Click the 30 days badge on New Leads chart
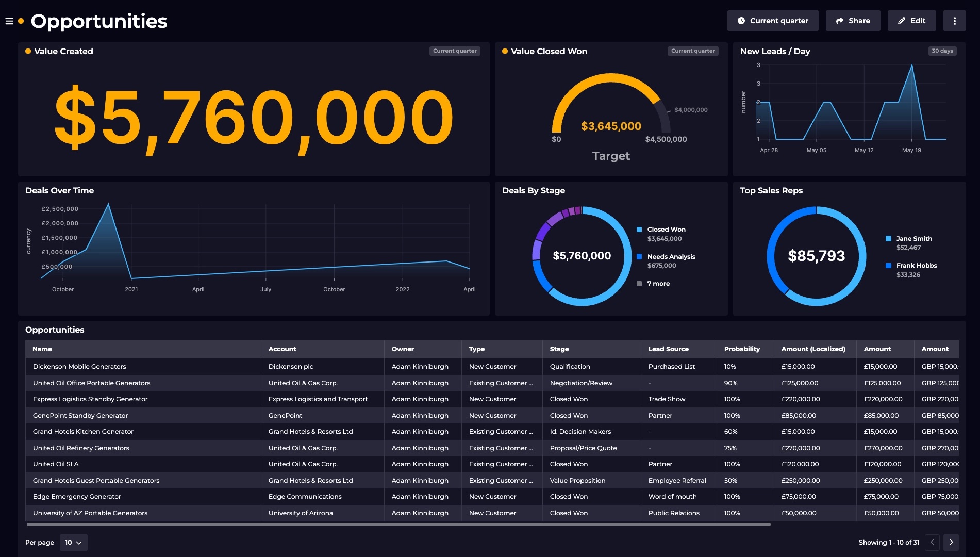Viewport: 980px width, 557px height. coord(942,51)
